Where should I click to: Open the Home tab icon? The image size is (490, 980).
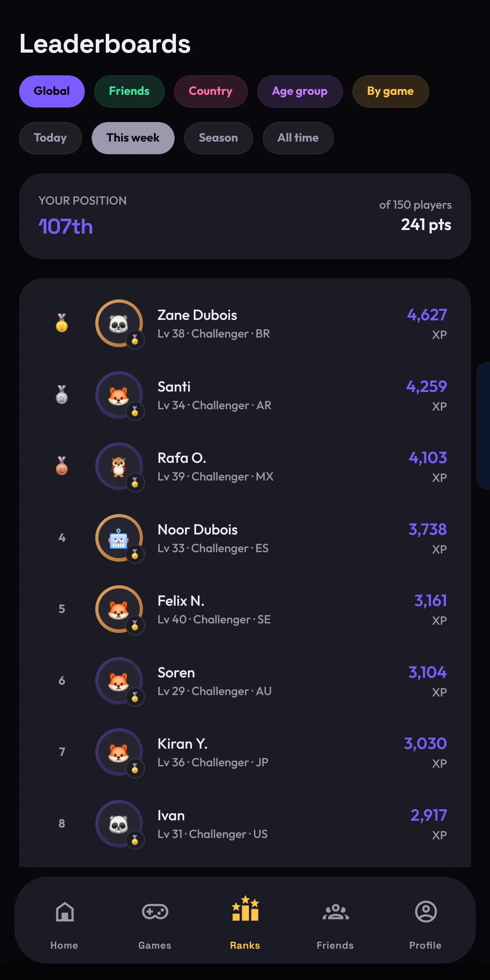(x=64, y=912)
